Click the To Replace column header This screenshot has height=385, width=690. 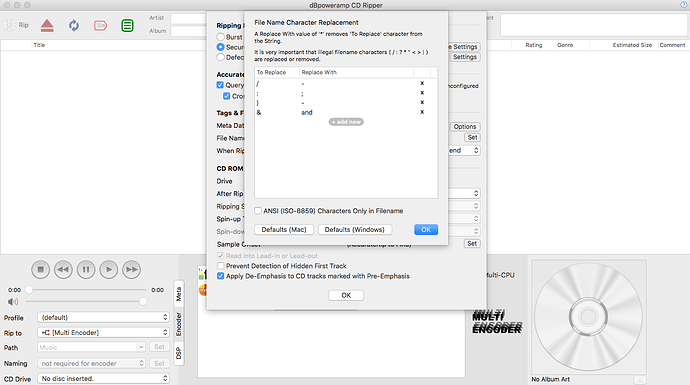[x=272, y=72]
